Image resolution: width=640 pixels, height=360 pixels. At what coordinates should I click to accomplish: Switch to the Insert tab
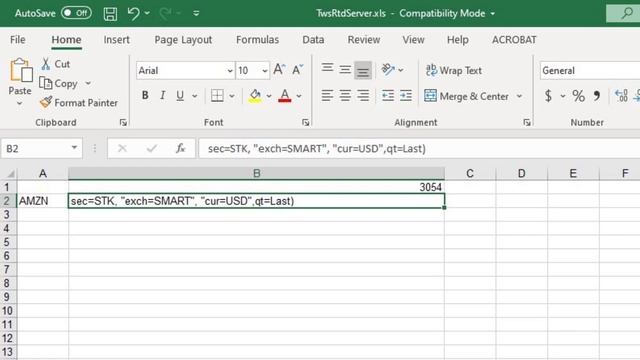point(116,40)
